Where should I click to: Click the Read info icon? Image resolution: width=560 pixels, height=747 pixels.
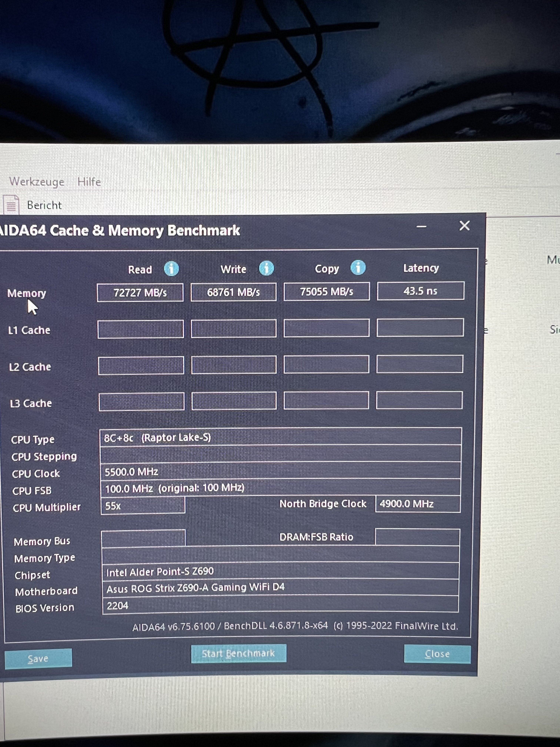[x=171, y=269]
